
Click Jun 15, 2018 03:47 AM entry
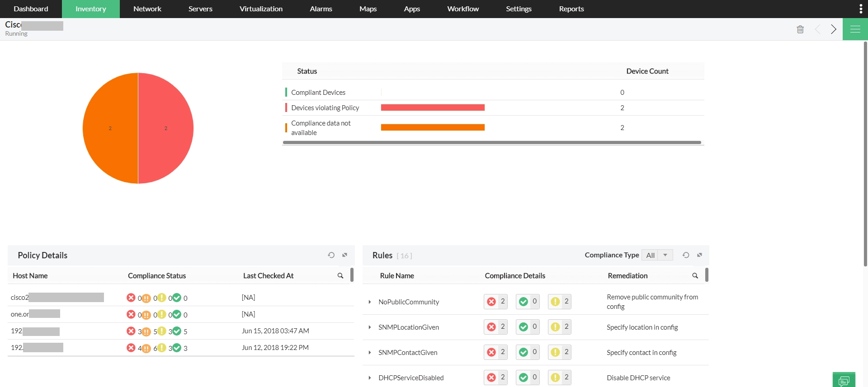(x=275, y=331)
